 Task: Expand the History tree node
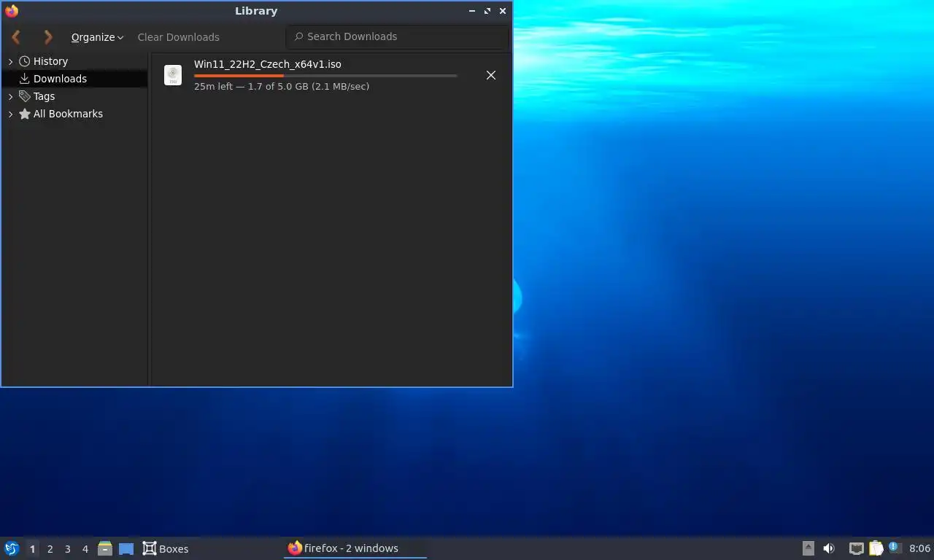pyautogui.click(x=10, y=62)
